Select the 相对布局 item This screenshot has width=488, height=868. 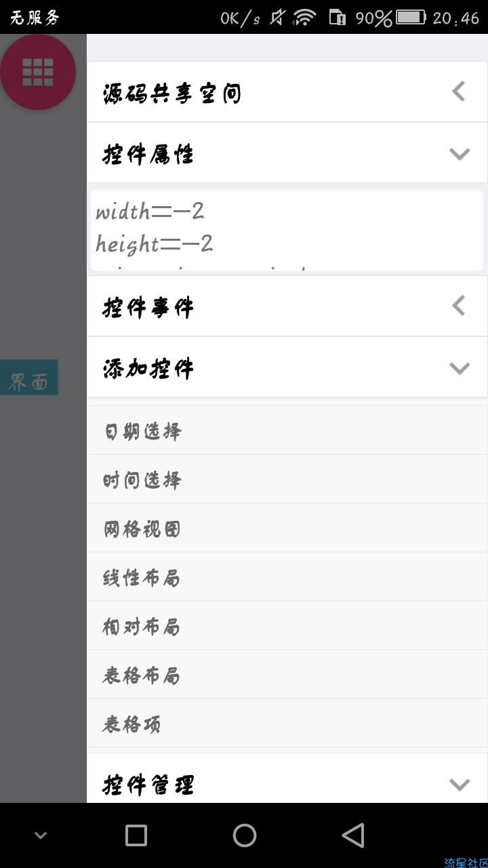pos(287,626)
